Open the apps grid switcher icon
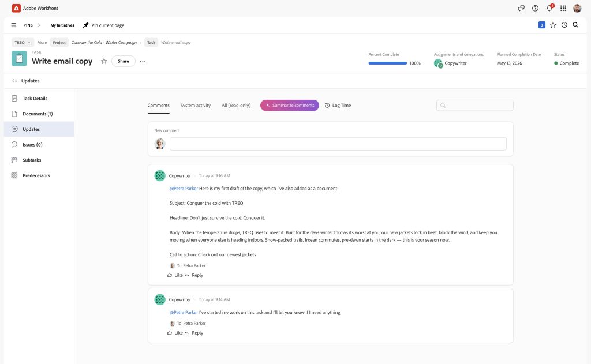The height and width of the screenshot is (364, 591). click(563, 8)
